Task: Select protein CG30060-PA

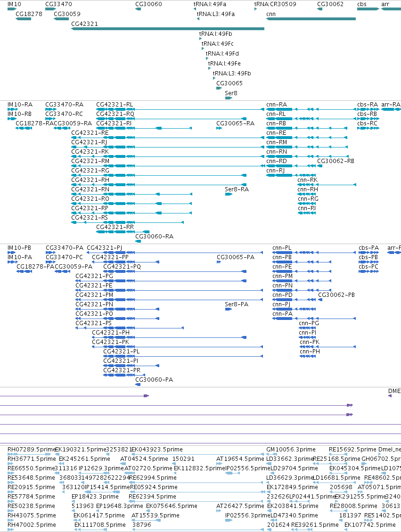Action: [155, 380]
